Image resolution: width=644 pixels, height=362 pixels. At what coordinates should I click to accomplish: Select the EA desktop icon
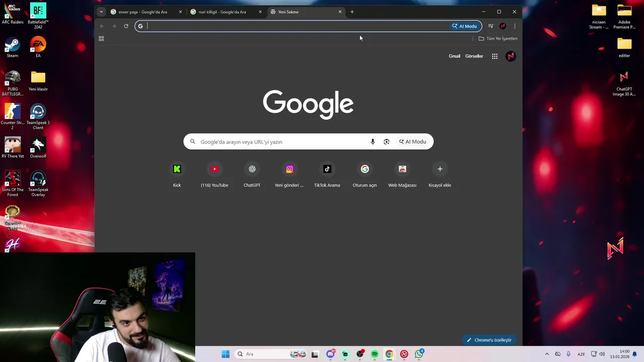click(x=38, y=47)
